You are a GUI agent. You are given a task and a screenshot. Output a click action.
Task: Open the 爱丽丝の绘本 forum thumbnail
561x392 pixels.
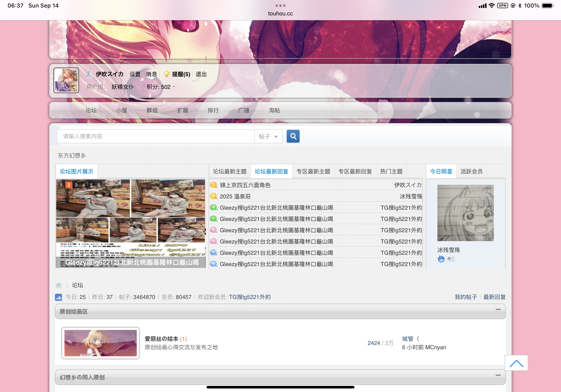click(x=100, y=343)
